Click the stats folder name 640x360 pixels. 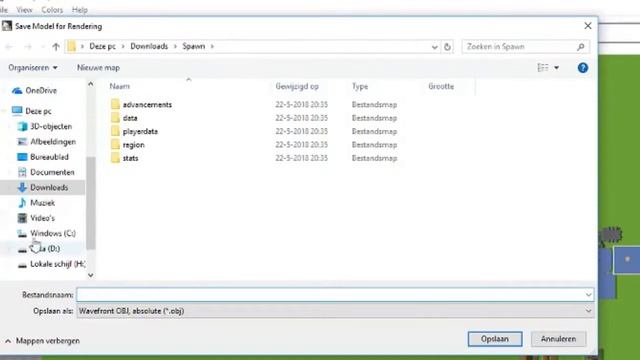pyautogui.click(x=131, y=158)
